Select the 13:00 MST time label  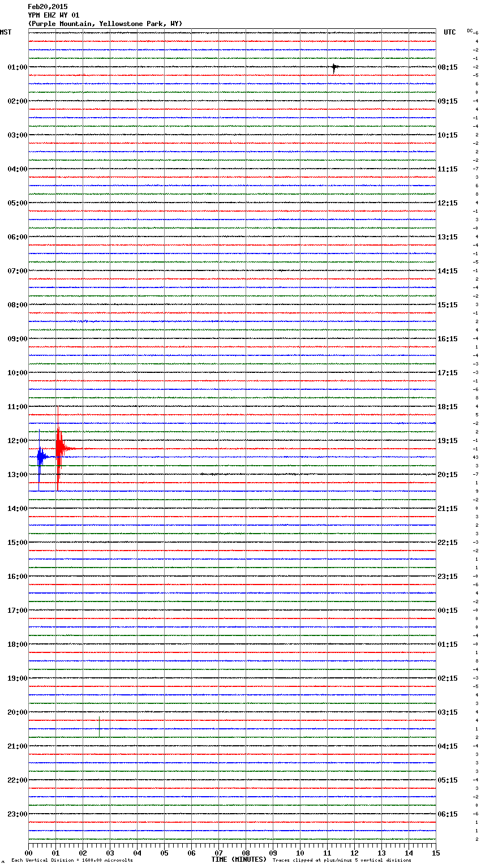[18, 475]
